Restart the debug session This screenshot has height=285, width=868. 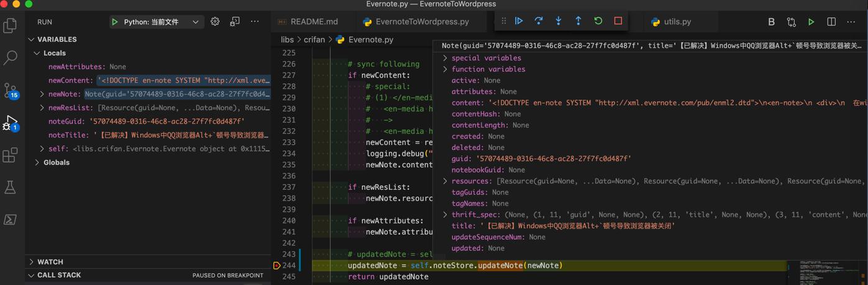598,21
